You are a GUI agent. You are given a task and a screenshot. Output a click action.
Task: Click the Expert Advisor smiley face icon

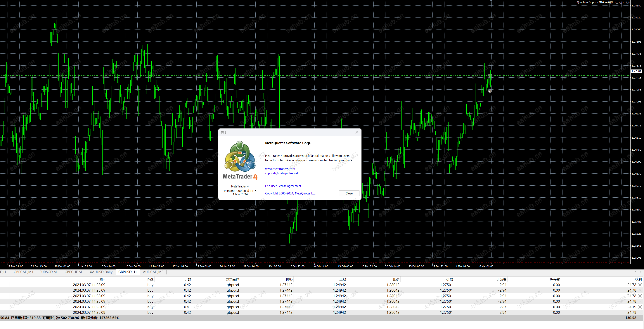pyautogui.click(x=628, y=2)
